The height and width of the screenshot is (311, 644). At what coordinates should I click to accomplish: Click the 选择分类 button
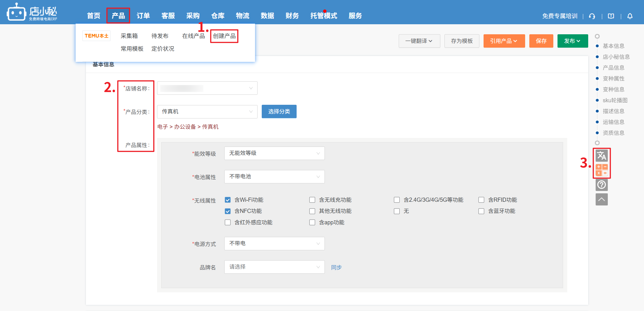point(279,111)
